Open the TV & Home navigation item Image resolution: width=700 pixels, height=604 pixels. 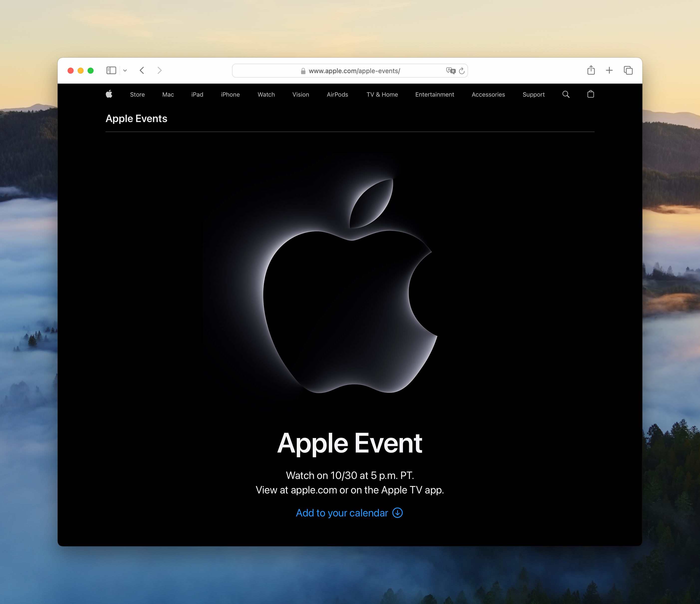click(x=382, y=95)
